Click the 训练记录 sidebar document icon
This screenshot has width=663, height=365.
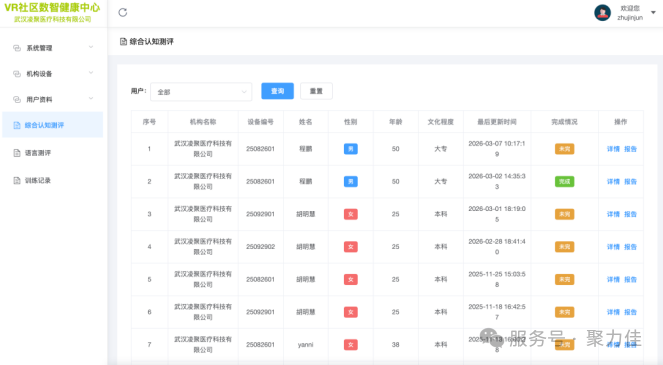pos(17,181)
